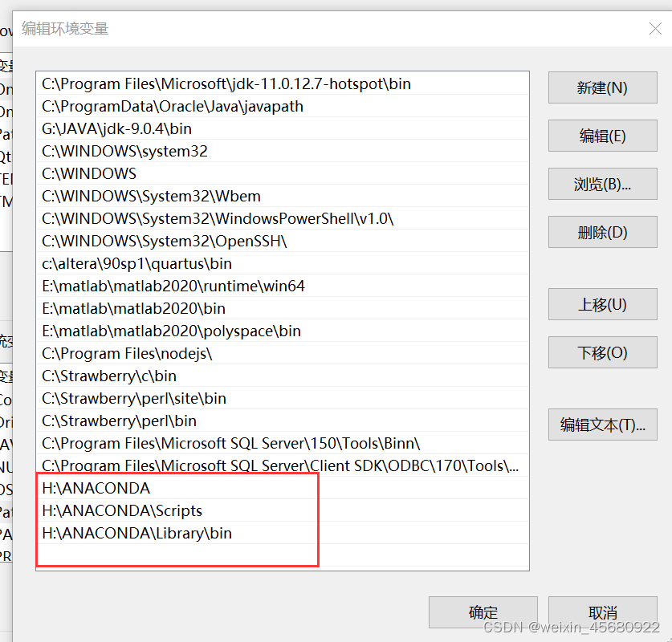
Task: Select matlab2020\runtime\win64 entry
Action: click(x=283, y=286)
